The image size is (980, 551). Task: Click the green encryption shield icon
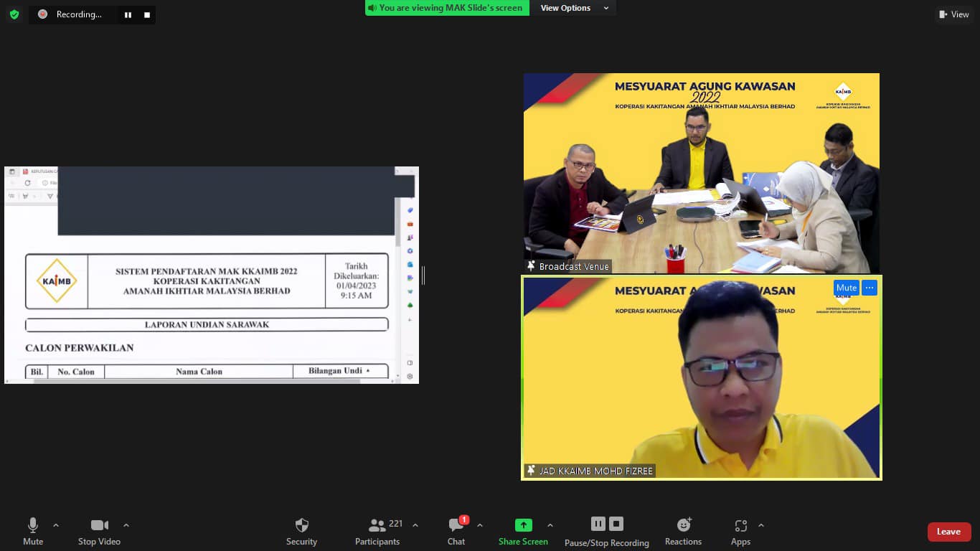pos(14,14)
